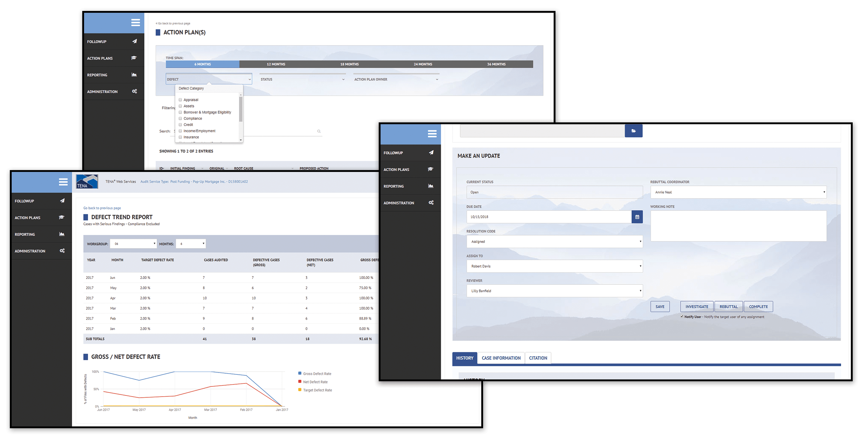
Task: Check the Compliance defect category
Action: [180, 118]
